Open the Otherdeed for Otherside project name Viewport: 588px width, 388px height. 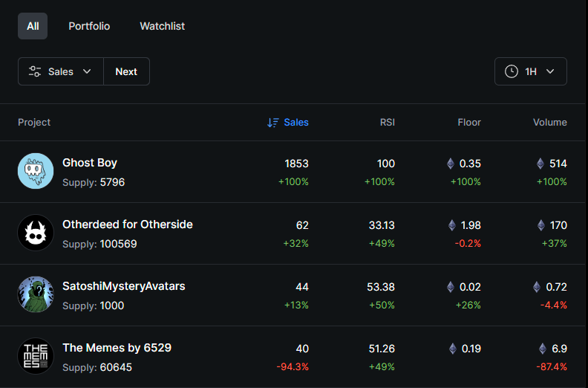click(x=128, y=224)
